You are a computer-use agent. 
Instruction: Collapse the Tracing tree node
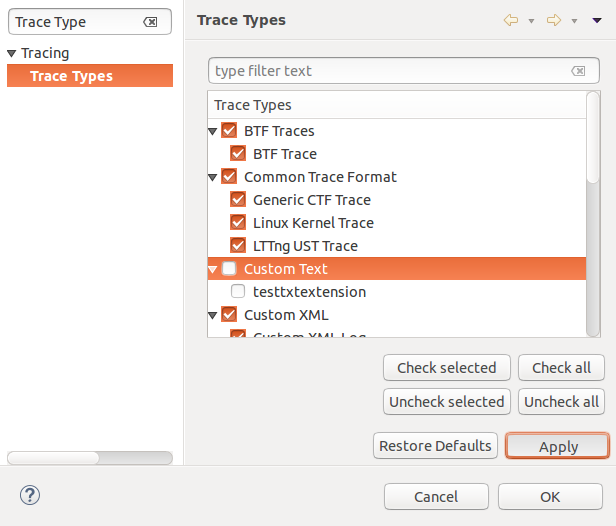tap(12, 54)
